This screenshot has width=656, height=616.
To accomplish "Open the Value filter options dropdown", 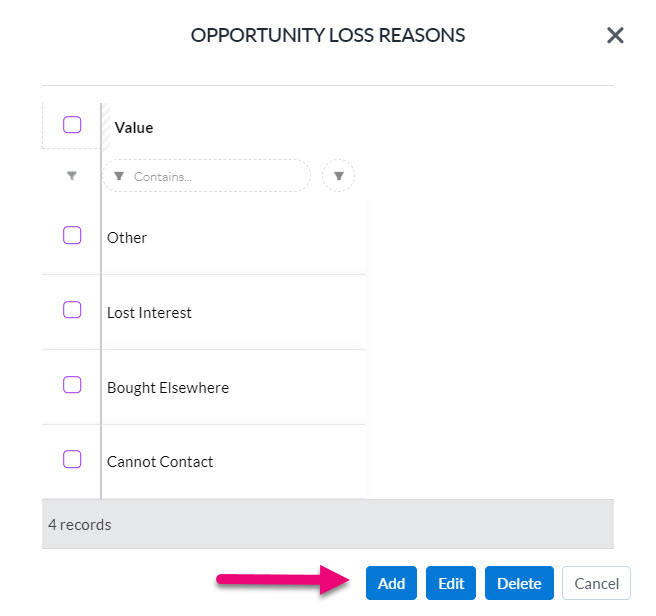I will point(338,176).
